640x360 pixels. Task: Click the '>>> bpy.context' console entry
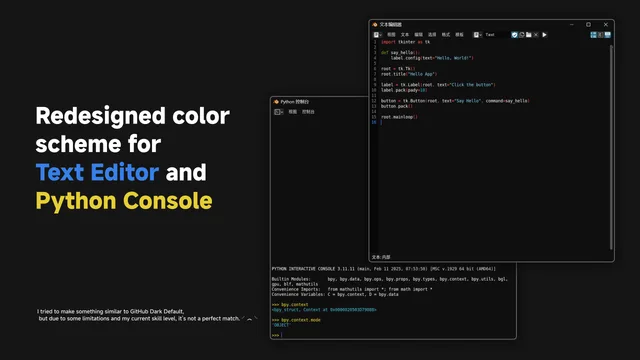290,304
